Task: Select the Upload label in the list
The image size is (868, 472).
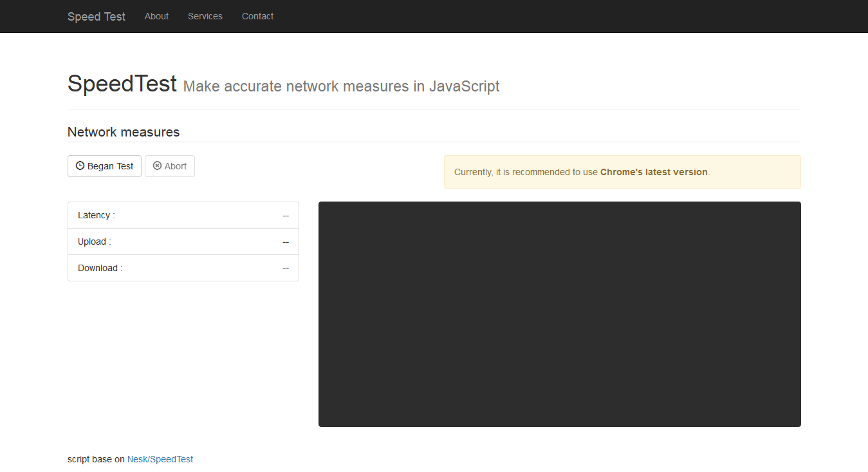Action: (95, 241)
